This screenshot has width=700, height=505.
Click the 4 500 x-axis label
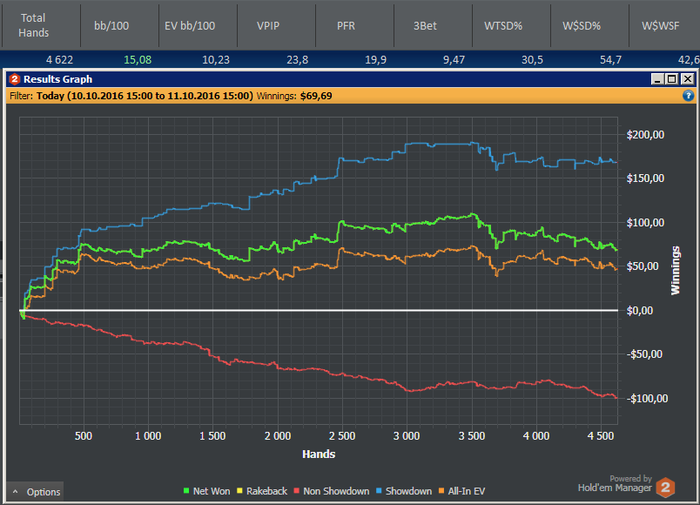click(x=601, y=436)
